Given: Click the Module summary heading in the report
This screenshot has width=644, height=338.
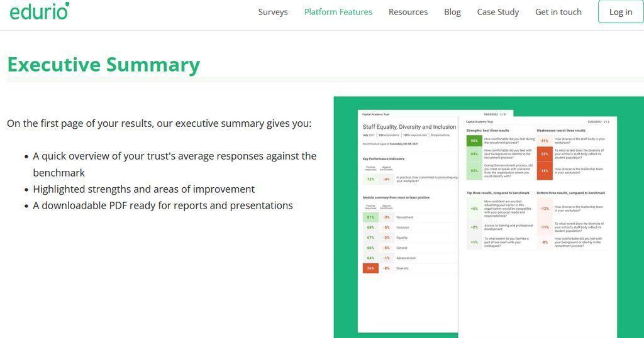Looking at the screenshot, I should click(396, 197).
